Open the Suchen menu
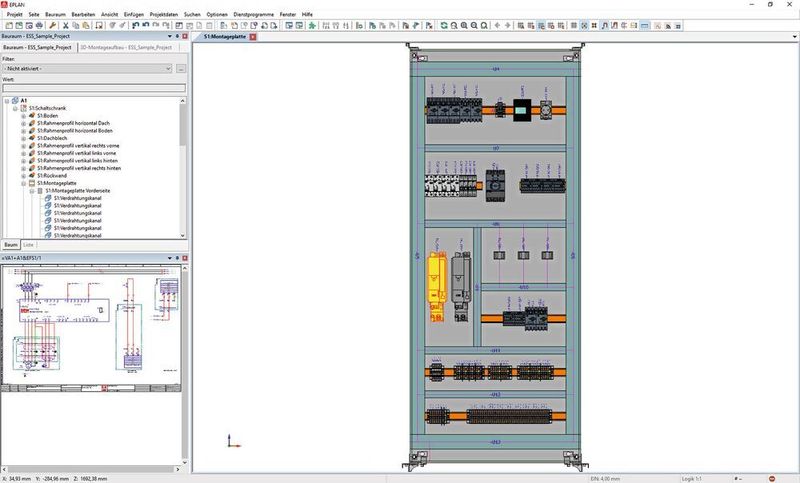 [x=192, y=14]
